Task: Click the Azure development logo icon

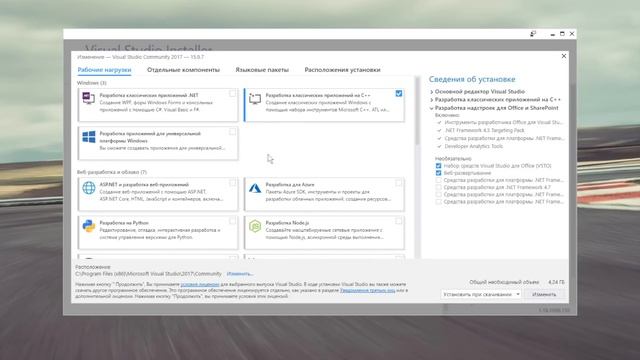Action: [255, 188]
